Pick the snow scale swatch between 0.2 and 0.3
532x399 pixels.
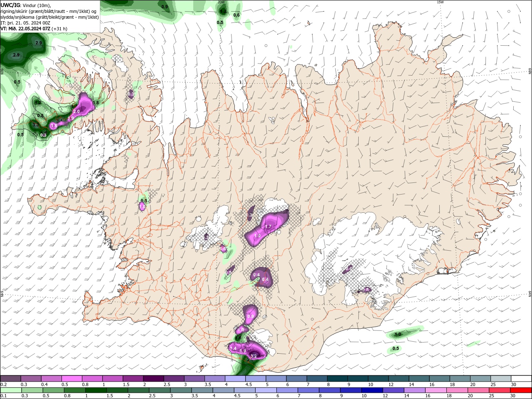(x=10, y=379)
